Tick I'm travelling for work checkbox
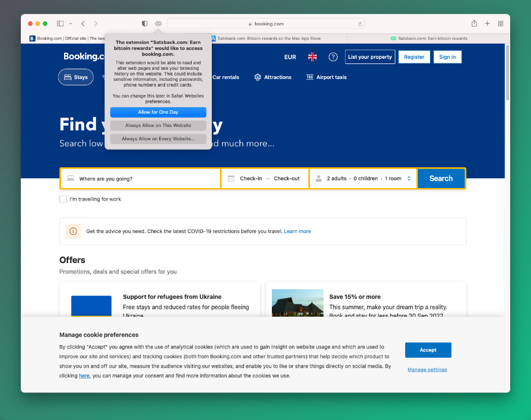 [x=63, y=199]
